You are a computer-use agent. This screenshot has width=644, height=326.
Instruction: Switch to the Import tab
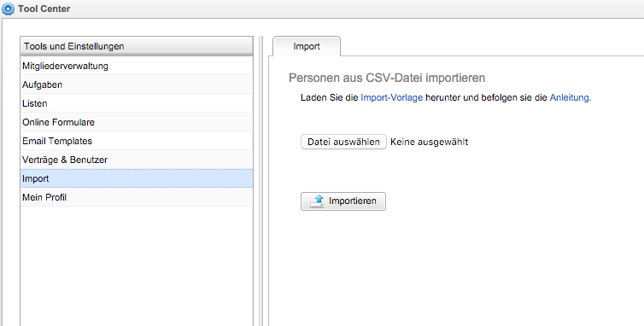pyautogui.click(x=307, y=46)
